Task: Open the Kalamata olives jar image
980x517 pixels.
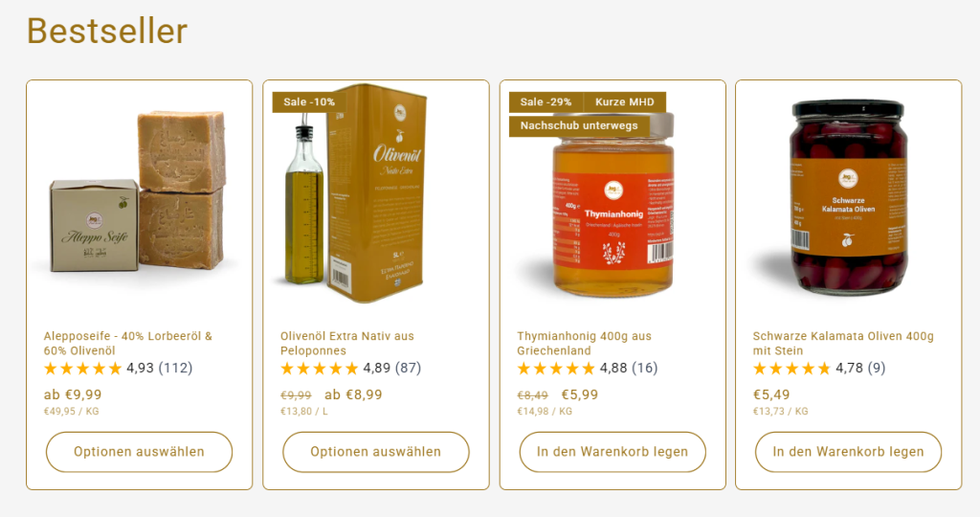Action: [848, 197]
